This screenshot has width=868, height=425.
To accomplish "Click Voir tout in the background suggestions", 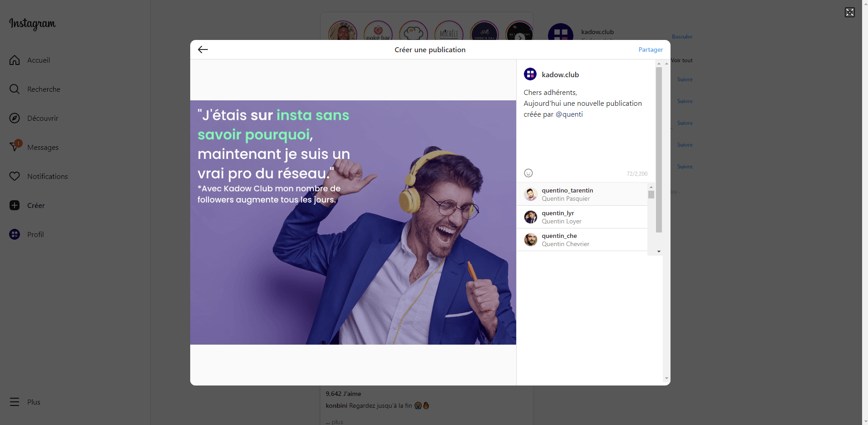I will [682, 60].
